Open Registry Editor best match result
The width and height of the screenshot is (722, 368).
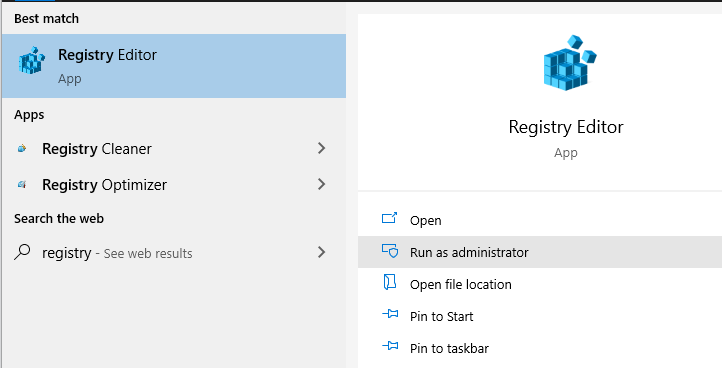point(174,66)
